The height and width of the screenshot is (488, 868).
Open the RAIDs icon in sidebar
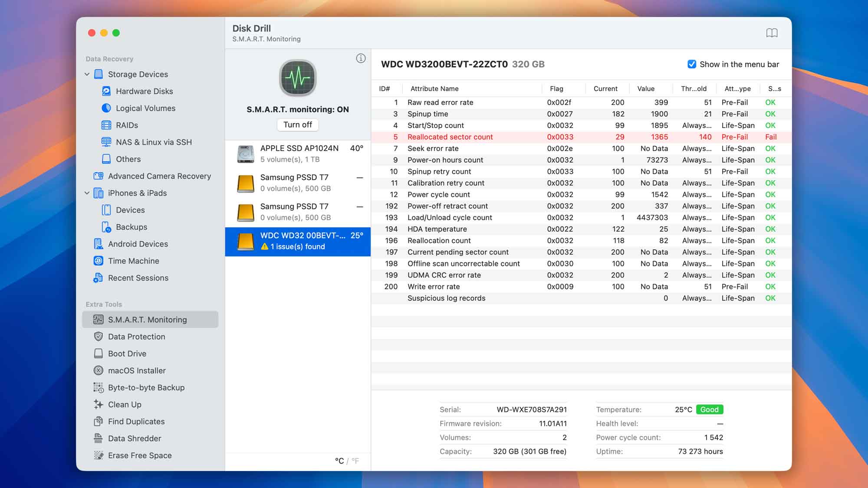(x=105, y=125)
